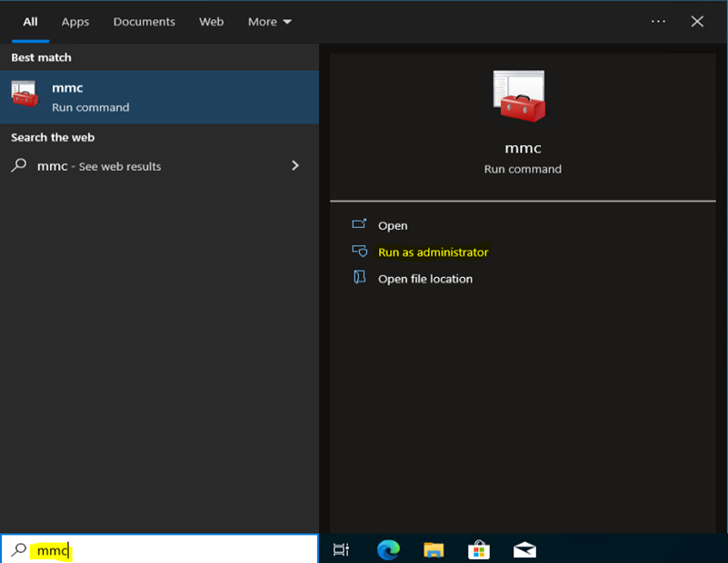
Task: Select the Documents search tab
Action: 145,22
